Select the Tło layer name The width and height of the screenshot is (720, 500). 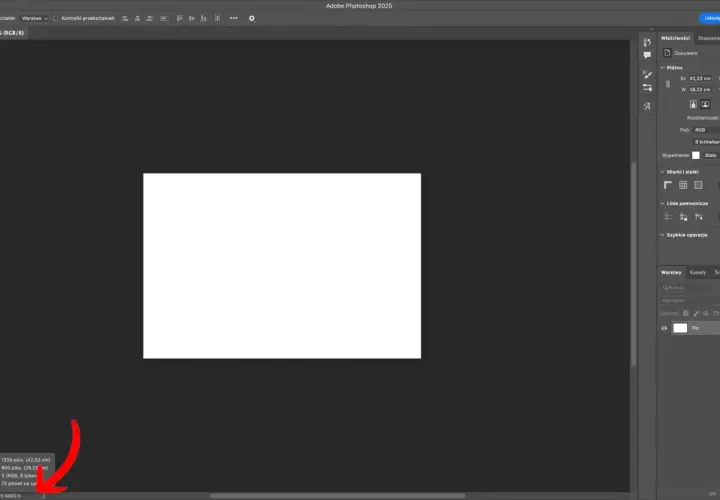pyautogui.click(x=695, y=328)
